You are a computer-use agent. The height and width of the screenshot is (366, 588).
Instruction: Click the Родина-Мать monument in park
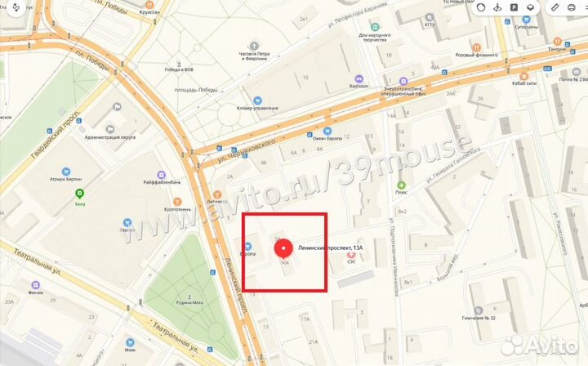[189, 300]
